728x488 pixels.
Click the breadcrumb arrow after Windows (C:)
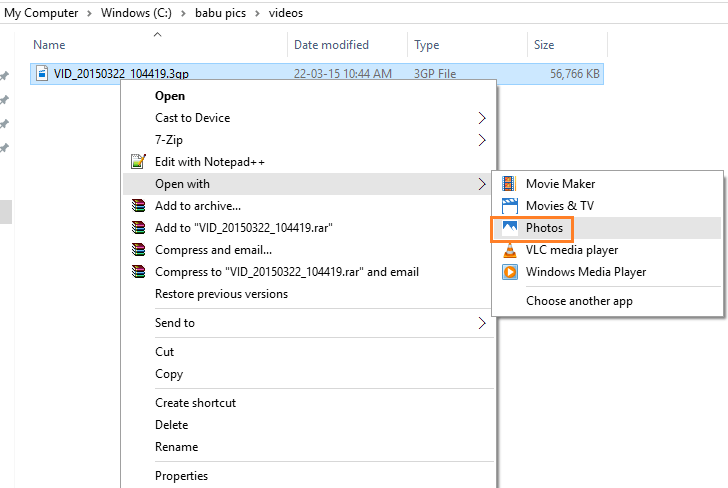(x=183, y=13)
